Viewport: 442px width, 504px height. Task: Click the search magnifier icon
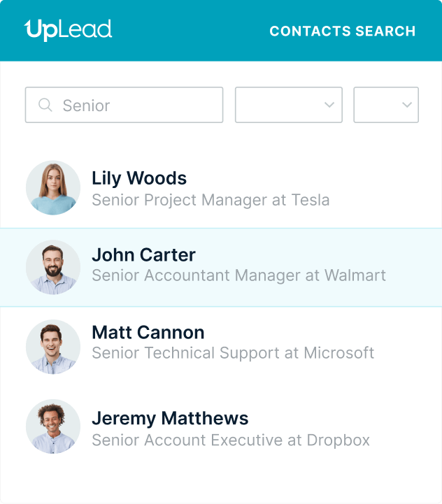tap(45, 105)
